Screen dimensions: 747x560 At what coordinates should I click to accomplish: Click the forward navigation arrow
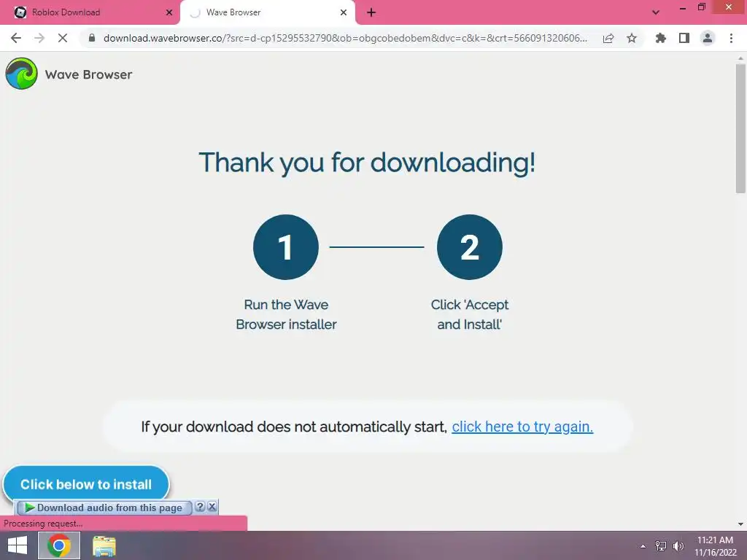[x=39, y=38]
